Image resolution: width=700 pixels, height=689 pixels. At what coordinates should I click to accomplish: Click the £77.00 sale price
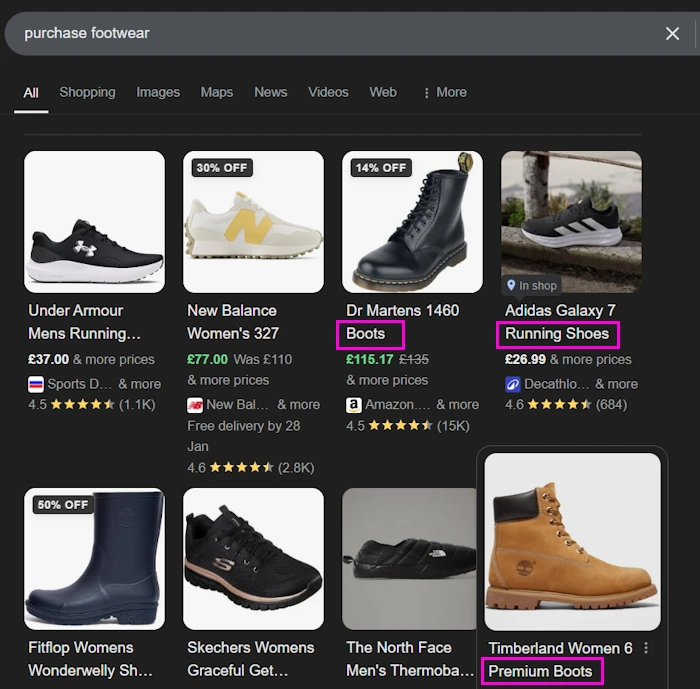coord(207,359)
